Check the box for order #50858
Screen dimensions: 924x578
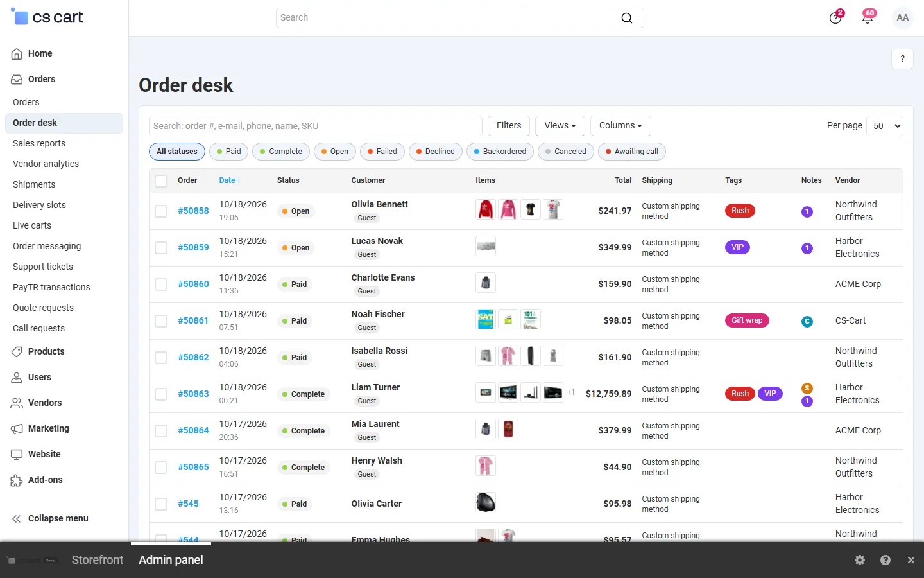tap(161, 211)
